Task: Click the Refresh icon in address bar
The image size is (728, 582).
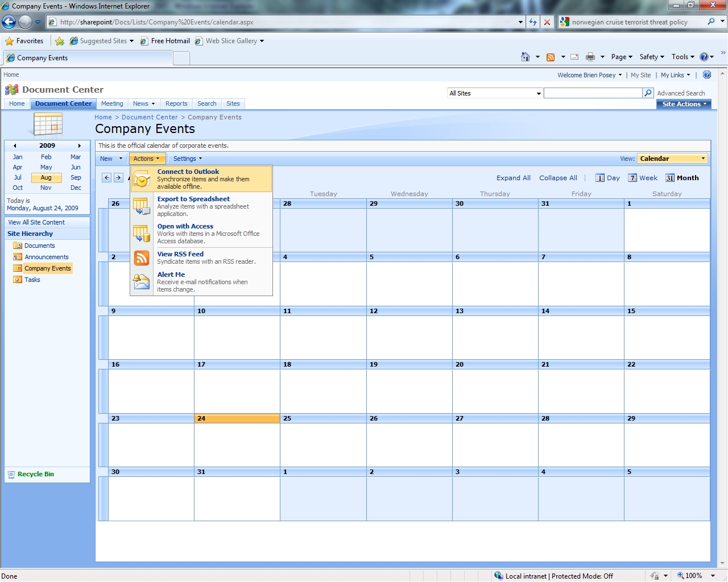Action: point(533,22)
